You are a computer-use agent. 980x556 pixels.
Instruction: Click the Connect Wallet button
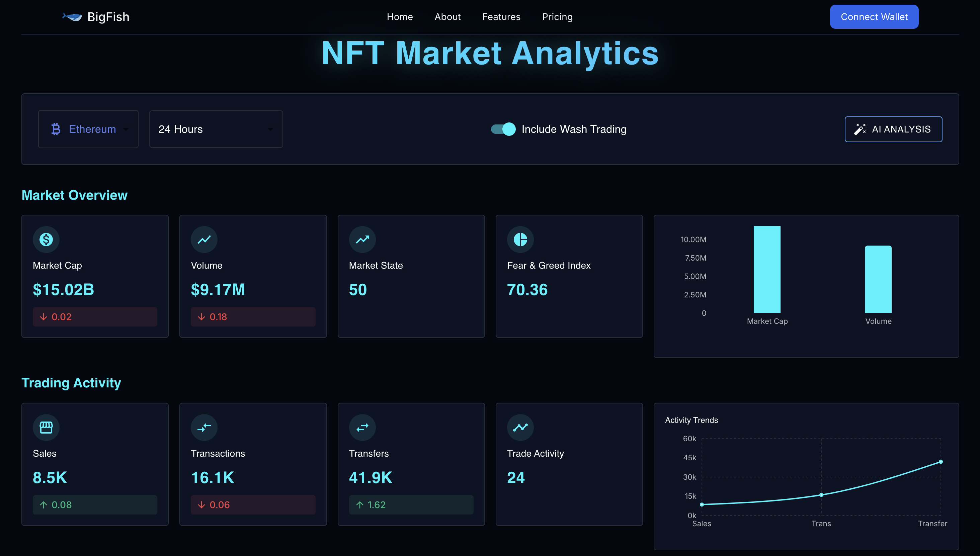coord(874,16)
